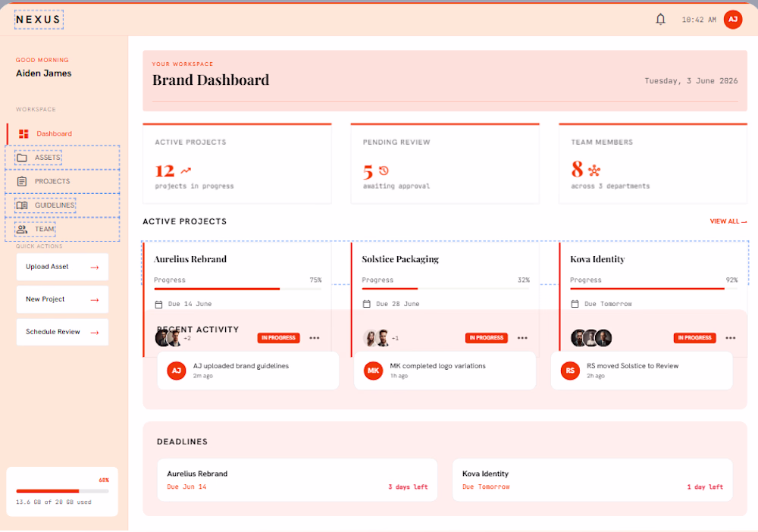Click the arrow on Schedule Review

click(95, 333)
